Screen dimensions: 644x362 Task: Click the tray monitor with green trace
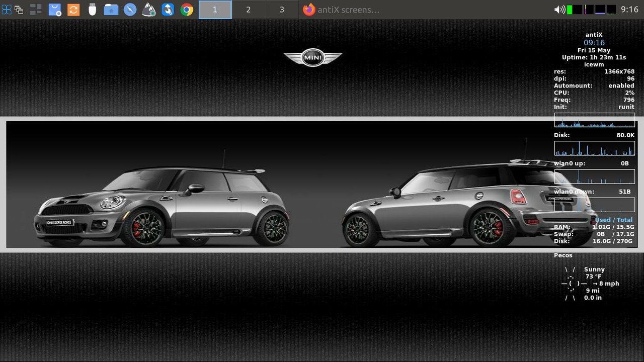point(611,10)
